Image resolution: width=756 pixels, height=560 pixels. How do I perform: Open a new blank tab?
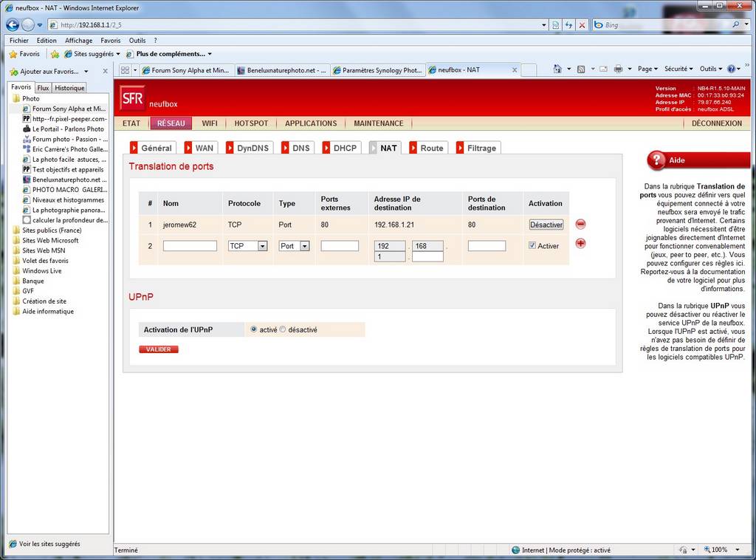click(529, 70)
